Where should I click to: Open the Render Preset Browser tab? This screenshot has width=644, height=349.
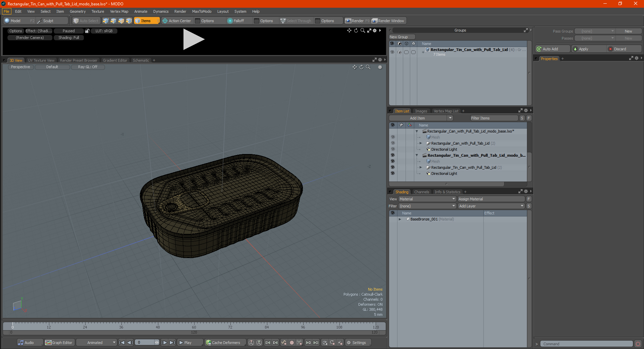pyautogui.click(x=78, y=60)
